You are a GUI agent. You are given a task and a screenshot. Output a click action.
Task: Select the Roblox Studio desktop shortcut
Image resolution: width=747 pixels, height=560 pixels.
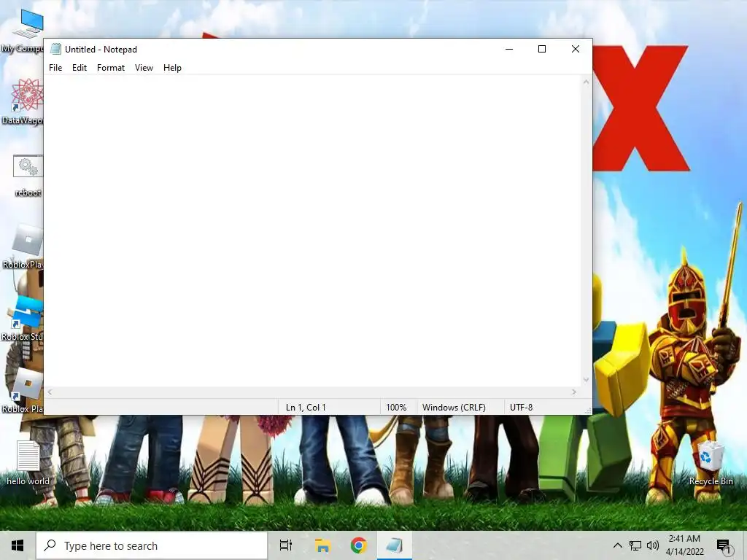(x=23, y=318)
